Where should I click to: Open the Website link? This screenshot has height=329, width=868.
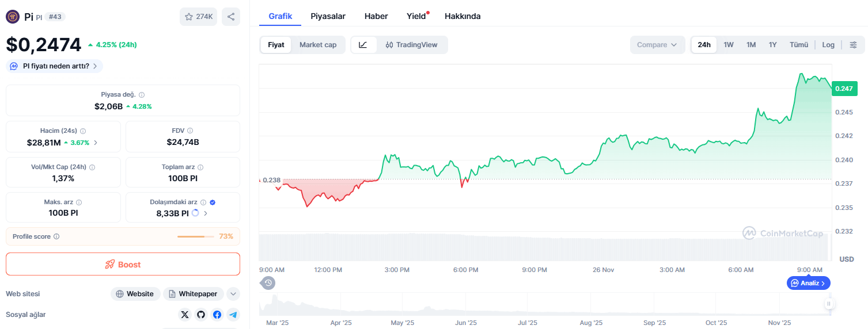[x=135, y=294]
